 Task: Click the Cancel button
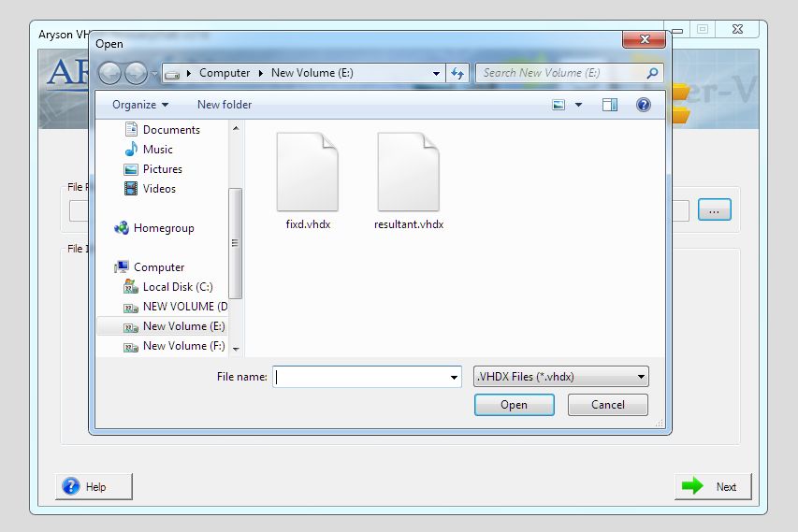click(608, 405)
